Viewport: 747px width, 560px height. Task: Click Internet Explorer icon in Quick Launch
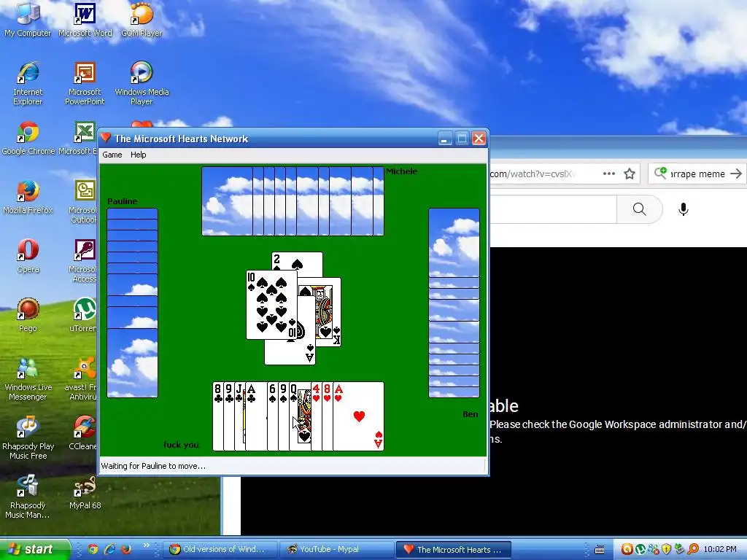coord(109,549)
